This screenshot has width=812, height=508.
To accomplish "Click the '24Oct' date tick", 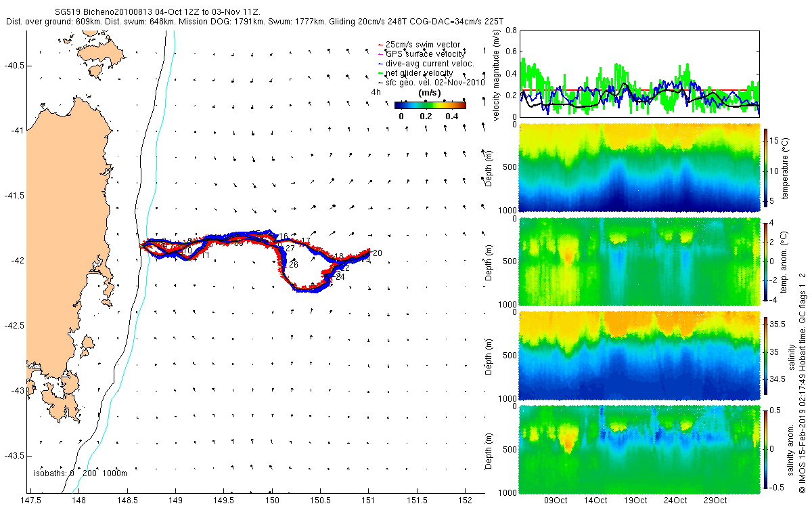I will click(x=675, y=501).
